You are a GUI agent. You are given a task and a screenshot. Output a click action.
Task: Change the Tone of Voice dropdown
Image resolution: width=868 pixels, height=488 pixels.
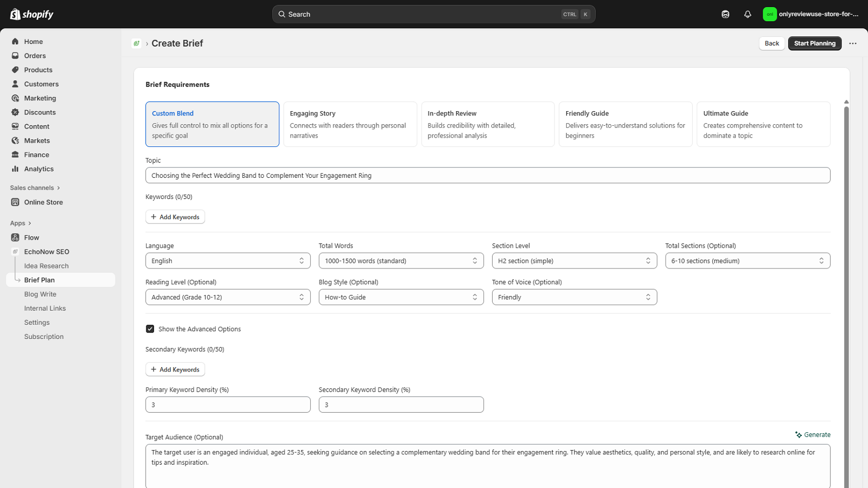574,297
